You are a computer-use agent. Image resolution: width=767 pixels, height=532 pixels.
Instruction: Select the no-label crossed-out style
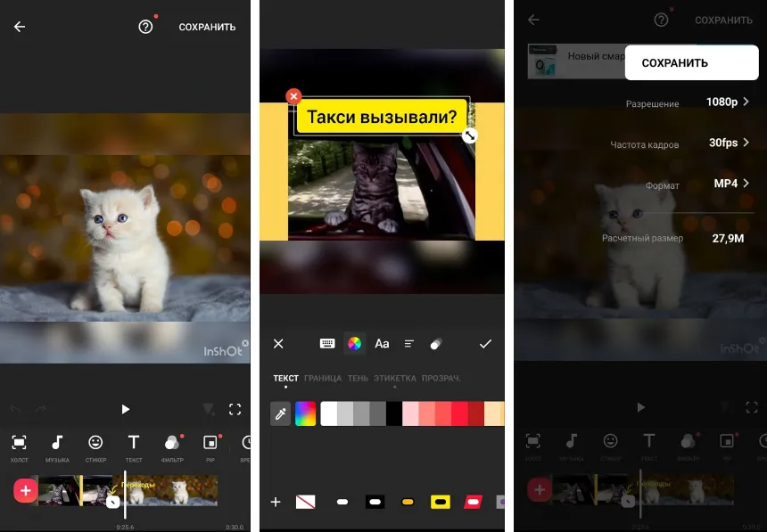click(x=306, y=502)
